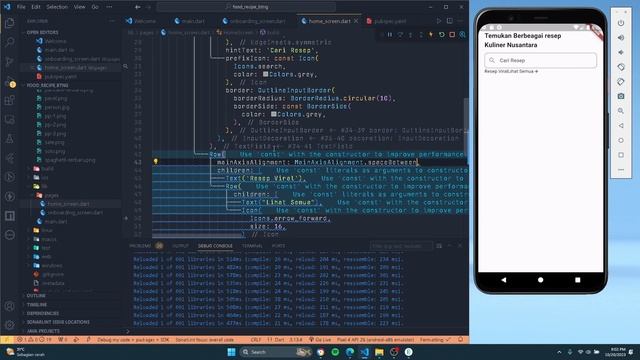Open emulator more options ellipsis
Screen dimensions: 640x360
(621, 170)
